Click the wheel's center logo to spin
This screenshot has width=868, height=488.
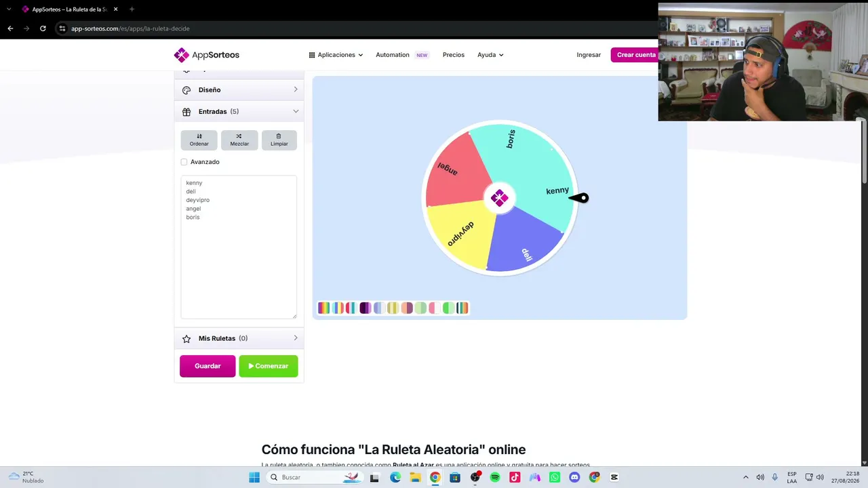click(499, 198)
